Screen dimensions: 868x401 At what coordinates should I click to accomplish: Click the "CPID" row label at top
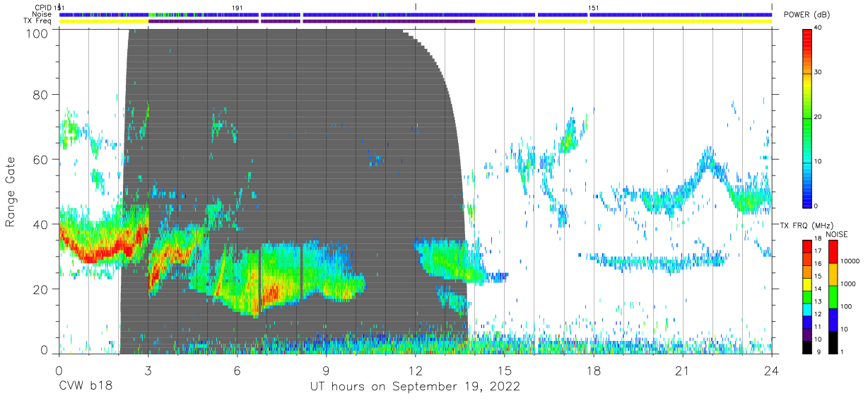42,8
